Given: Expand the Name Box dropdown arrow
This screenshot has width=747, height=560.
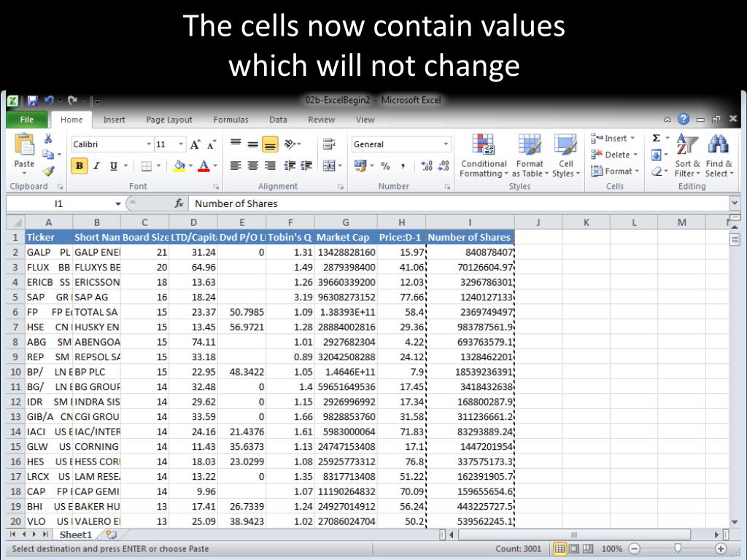Looking at the screenshot, I should [x=117, y=204].
